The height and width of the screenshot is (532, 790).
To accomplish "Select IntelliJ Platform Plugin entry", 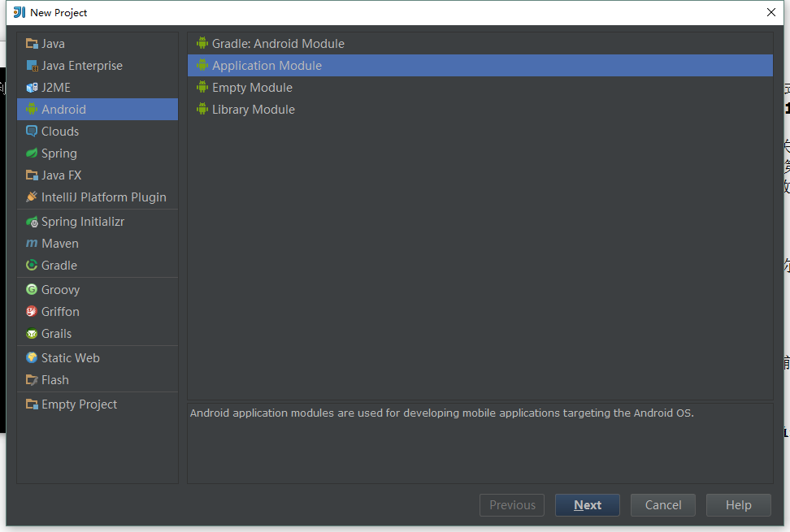I will (x=98, y=197).
